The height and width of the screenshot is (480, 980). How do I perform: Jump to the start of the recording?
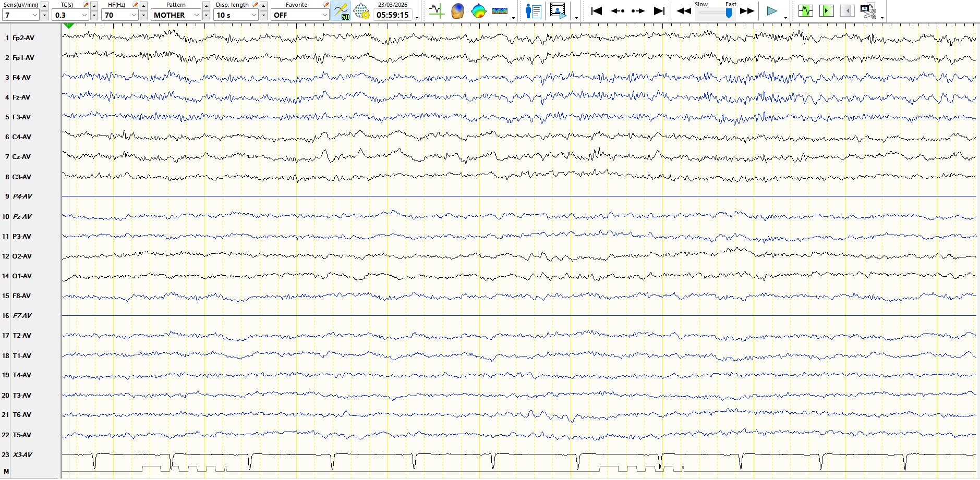597,10
